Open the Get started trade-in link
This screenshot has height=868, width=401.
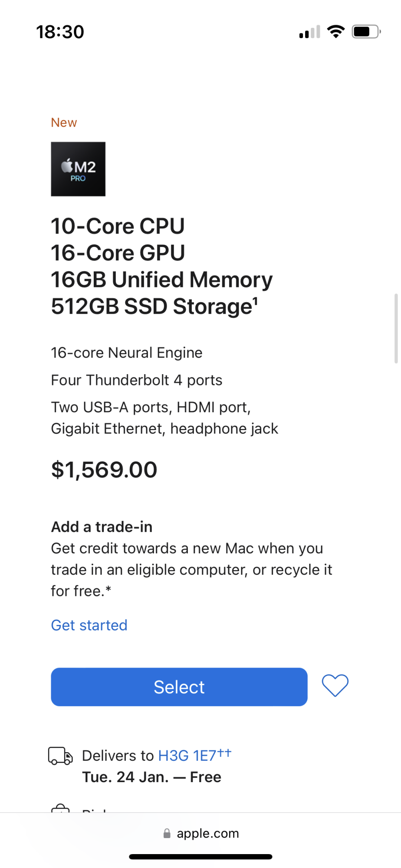tap(89, 625)
